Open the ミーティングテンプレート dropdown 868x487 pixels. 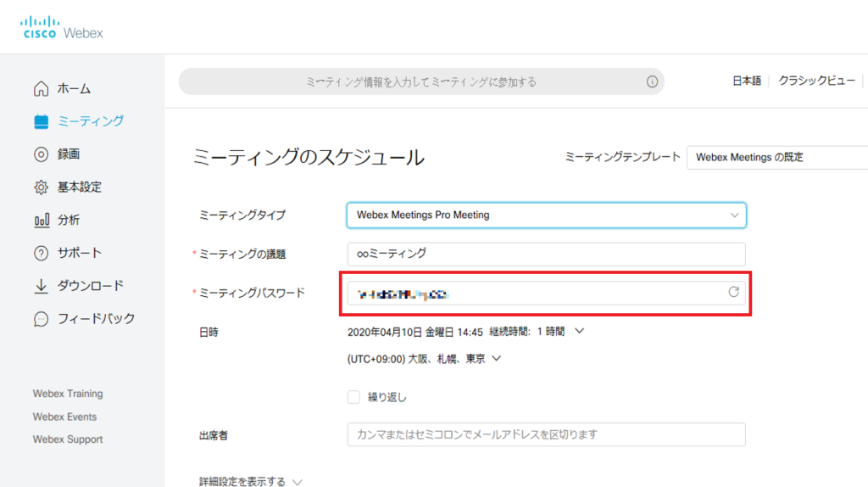click(x=777, y=157)
